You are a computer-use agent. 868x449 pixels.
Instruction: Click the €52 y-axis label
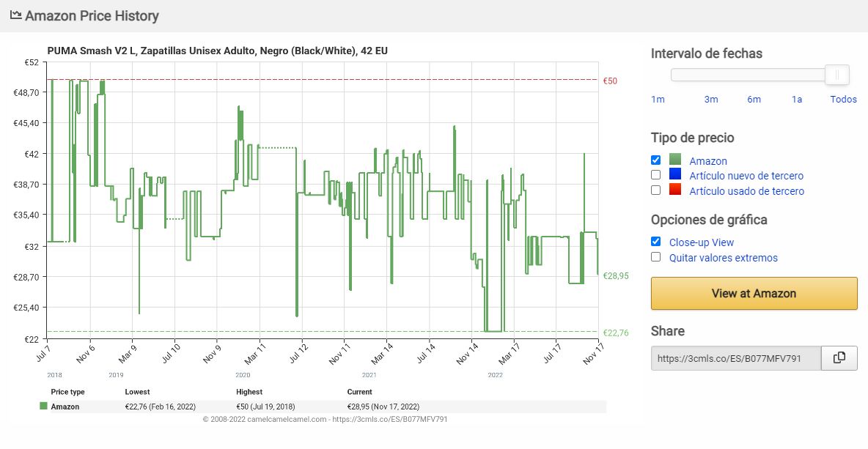click(32, 62)
